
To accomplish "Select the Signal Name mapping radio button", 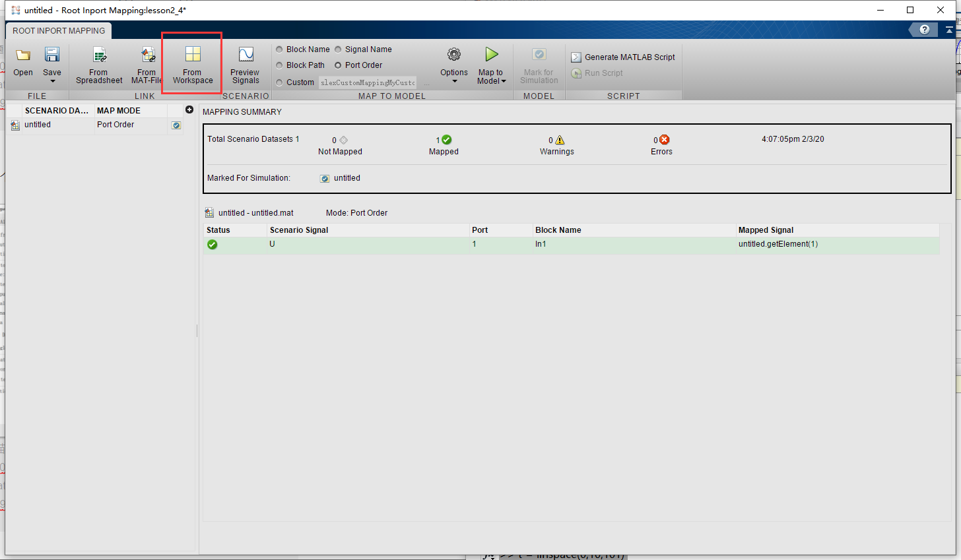I will click(x=337, y=49).
